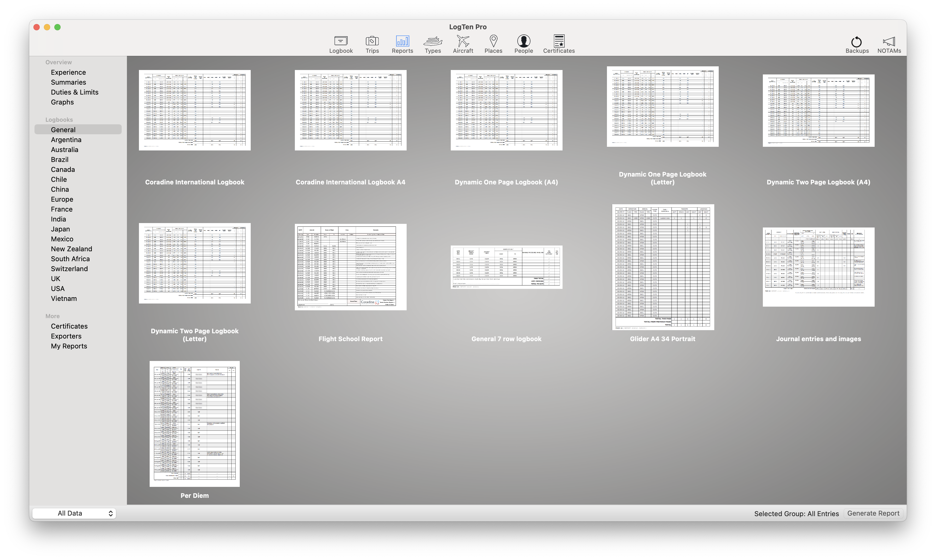The height and width of the screenshot is (560, 936).
Task: Open the People silhouette icon
Action: pyautogui.click(x=524, y=44)
